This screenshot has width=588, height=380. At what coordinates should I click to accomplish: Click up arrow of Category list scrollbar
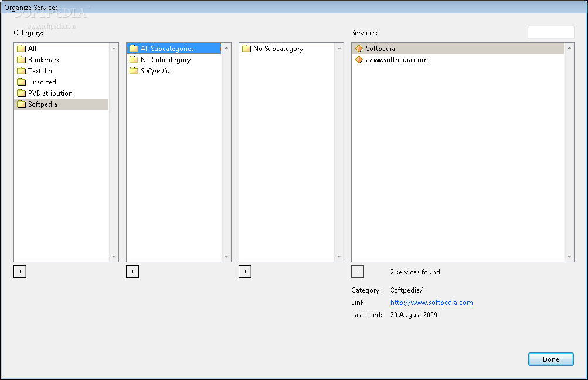114,48
